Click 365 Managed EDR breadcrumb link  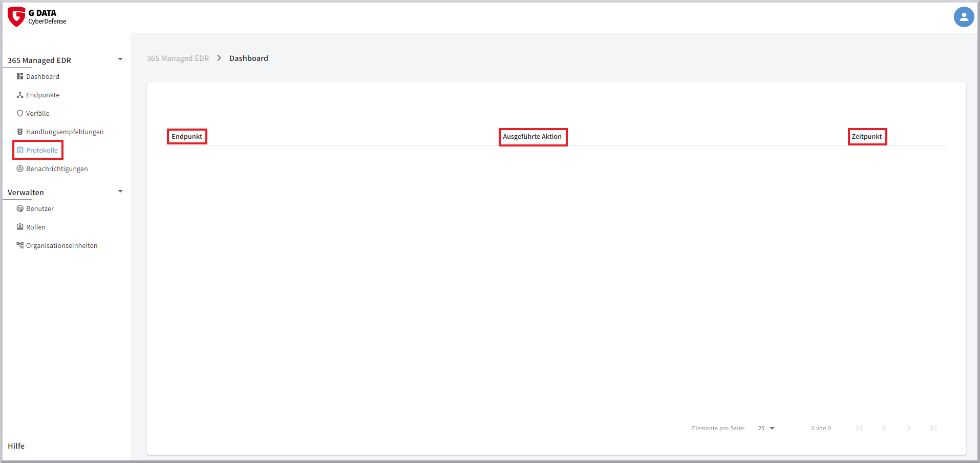178,58
